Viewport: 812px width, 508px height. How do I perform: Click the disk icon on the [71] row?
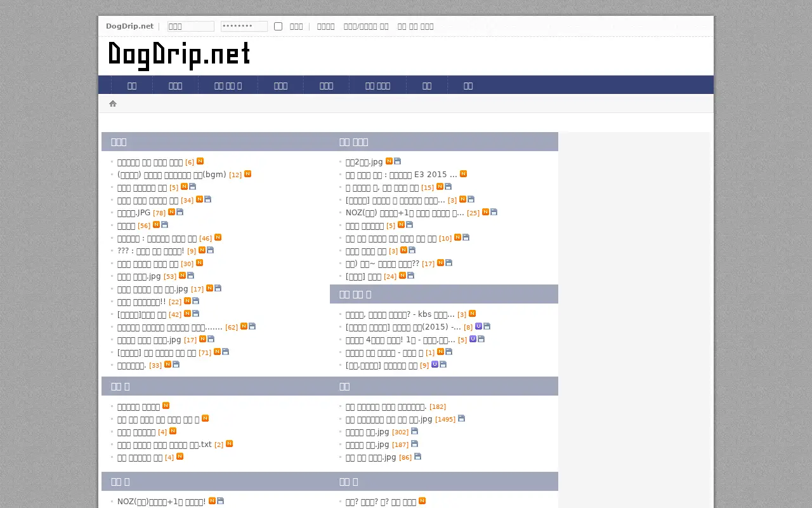225,352
